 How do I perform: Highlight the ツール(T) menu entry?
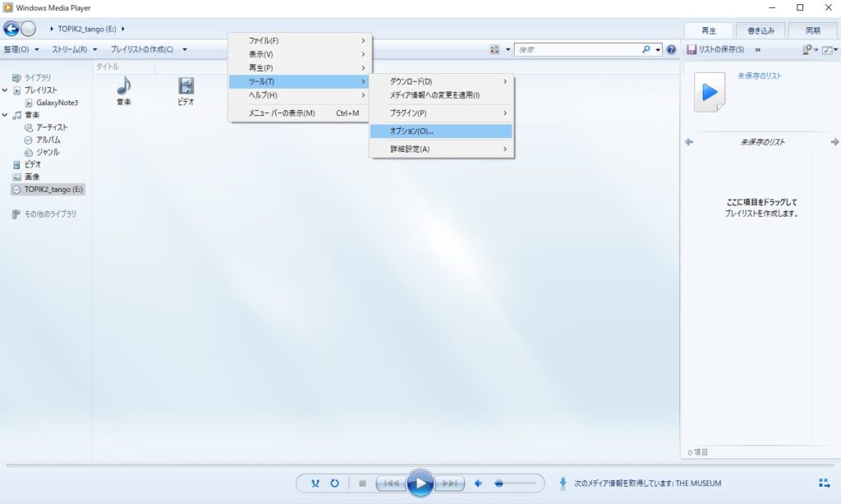click(x=299, y=81)
